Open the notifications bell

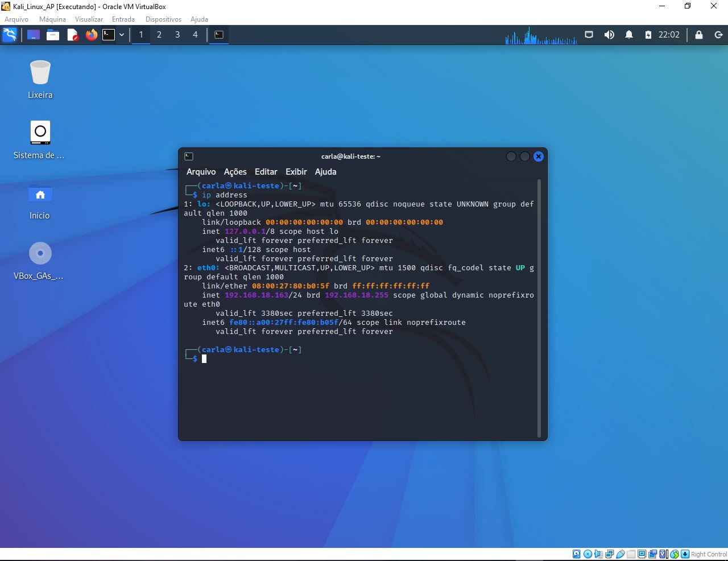click(629, 35)
